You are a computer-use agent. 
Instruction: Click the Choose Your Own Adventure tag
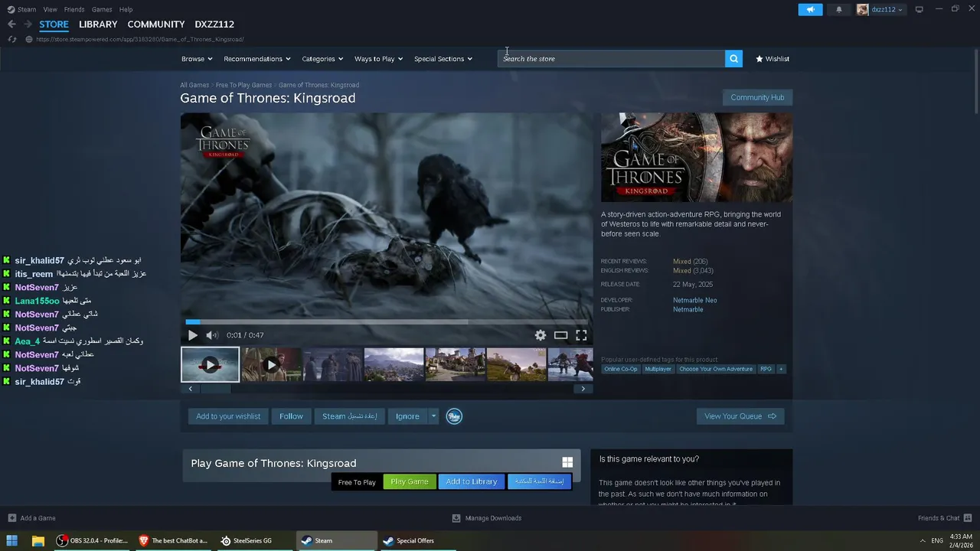[x=716, y=369]
